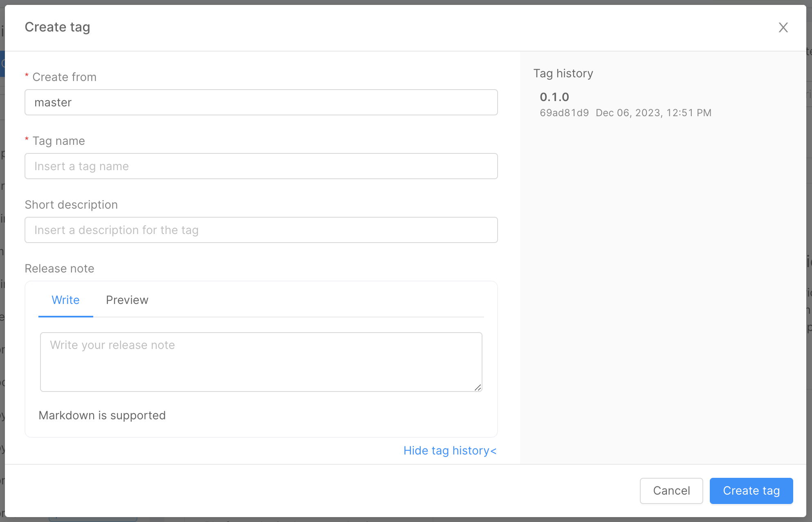Click the textarea resize handle
The height and width of the screenshot is (522, 812).
click(478, 387)
